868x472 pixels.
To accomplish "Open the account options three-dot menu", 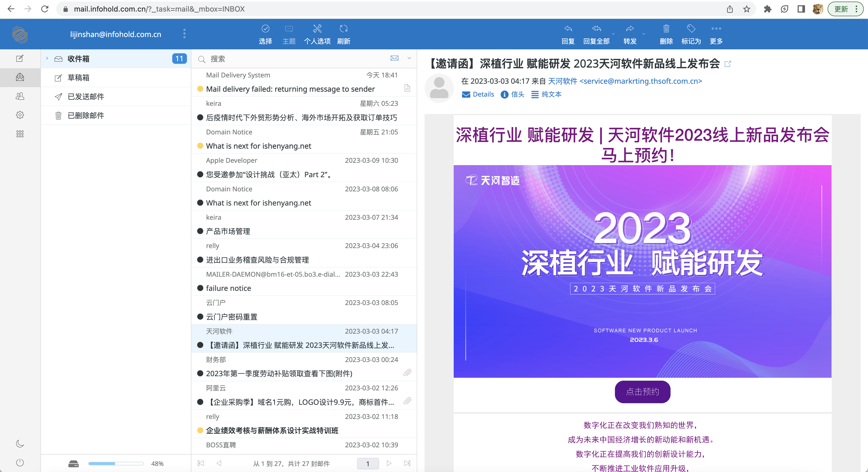I will click(x=184, y=34).
